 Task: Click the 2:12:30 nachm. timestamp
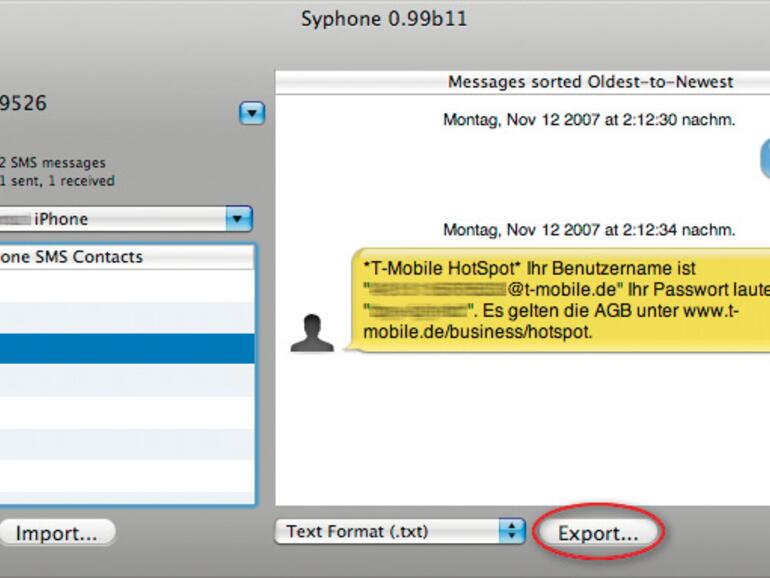point(589,120)
